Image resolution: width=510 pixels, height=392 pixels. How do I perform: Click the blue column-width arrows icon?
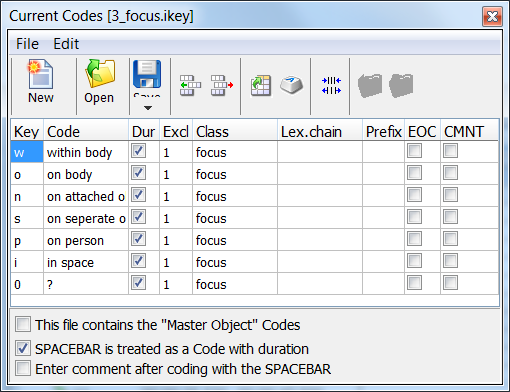pyautogui.click(x=331, y=85)
